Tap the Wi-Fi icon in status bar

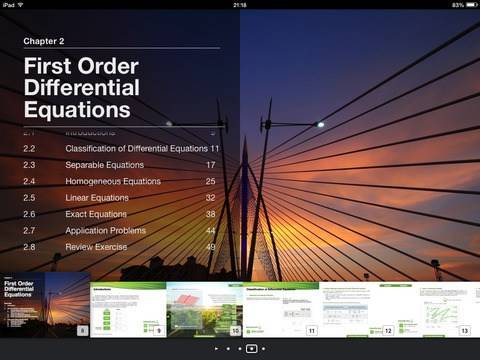pyautogui.click(x=20, y=5)
